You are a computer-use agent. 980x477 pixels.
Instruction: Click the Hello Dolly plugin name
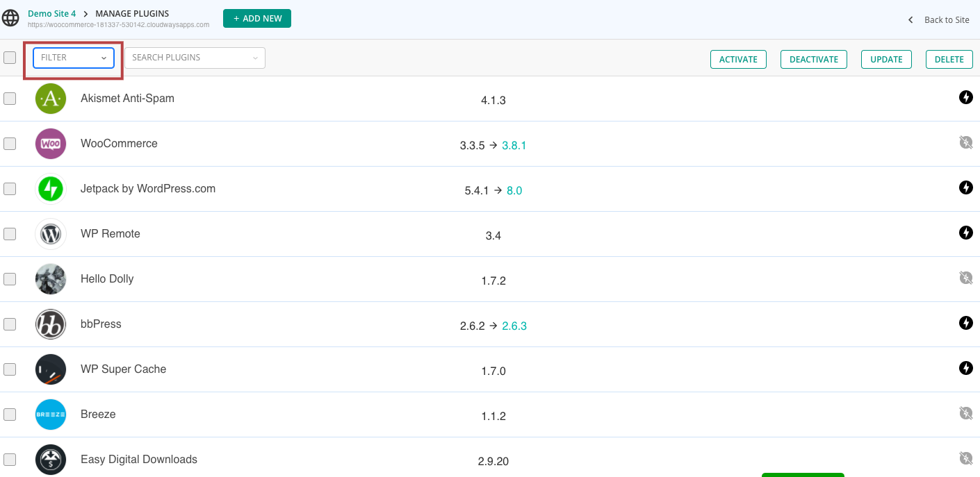point(107,279)
